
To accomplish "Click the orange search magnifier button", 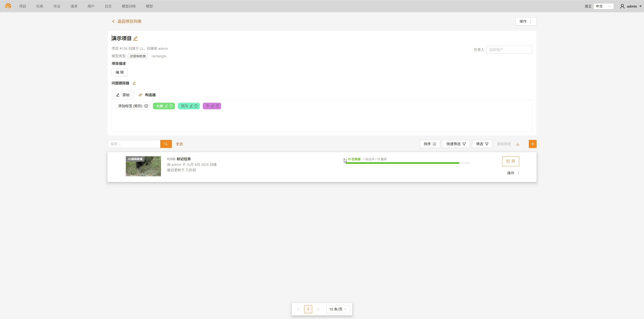I will 166,144.
